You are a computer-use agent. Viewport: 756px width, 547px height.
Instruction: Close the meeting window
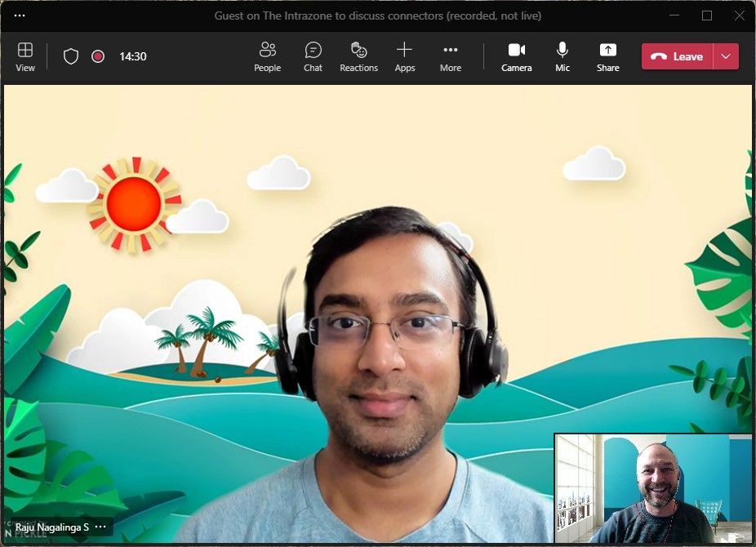click(x=740, y=16)
